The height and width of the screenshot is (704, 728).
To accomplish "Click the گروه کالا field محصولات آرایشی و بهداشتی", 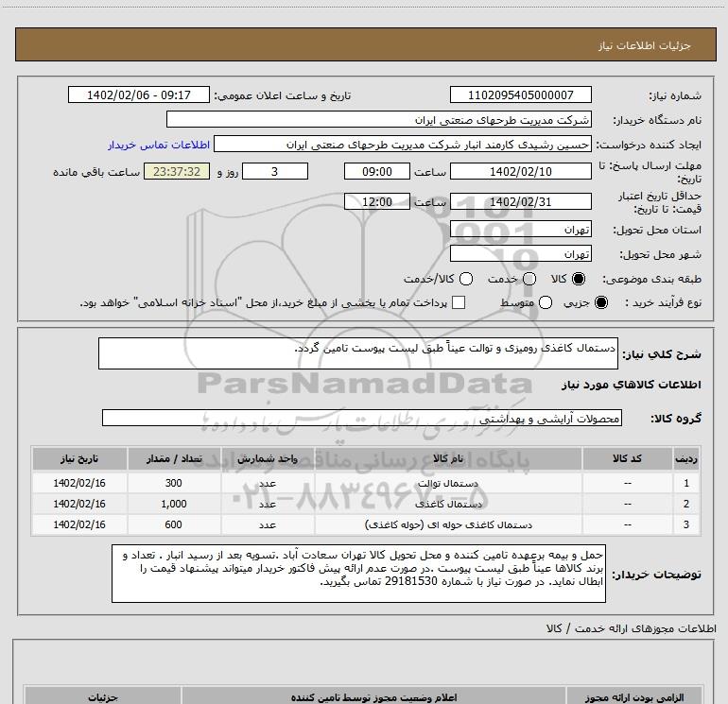I will [x=362, y=418].
